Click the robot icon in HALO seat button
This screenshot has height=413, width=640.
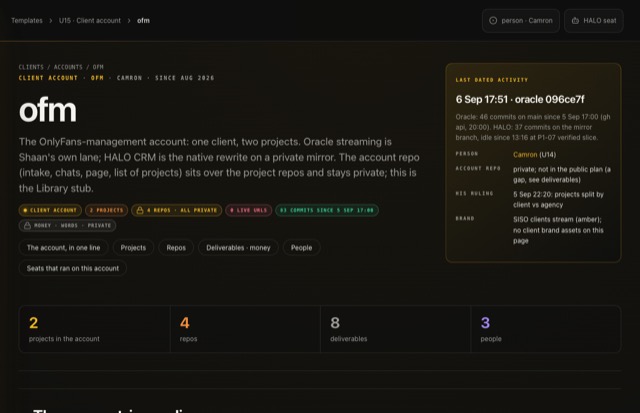[x=575, y=20]
